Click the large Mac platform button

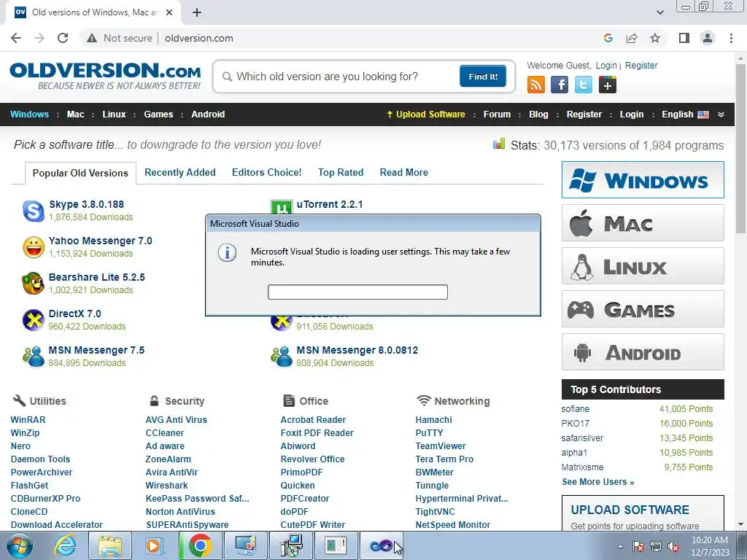click(643, 223)
